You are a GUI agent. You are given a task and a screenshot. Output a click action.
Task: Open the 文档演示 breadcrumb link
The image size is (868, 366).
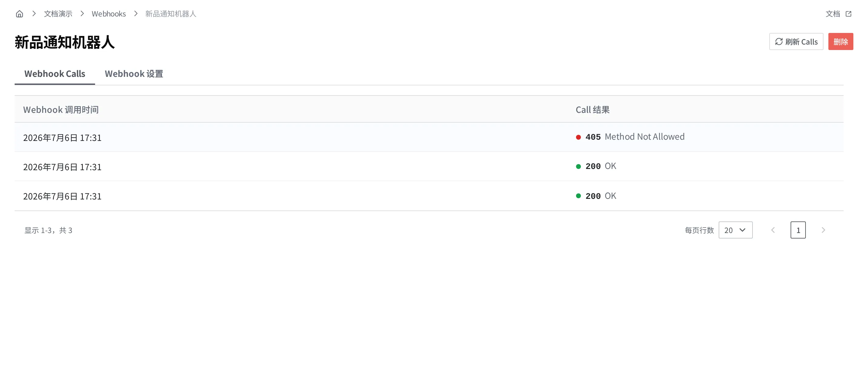58,14
